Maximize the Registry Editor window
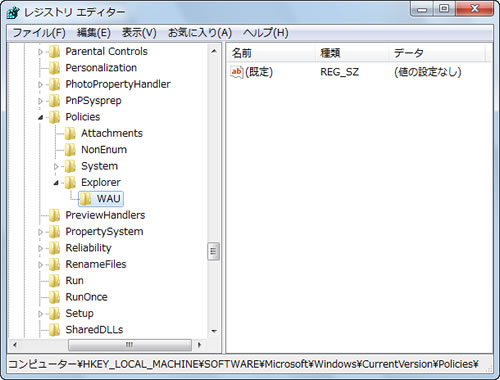 point(444,9)
